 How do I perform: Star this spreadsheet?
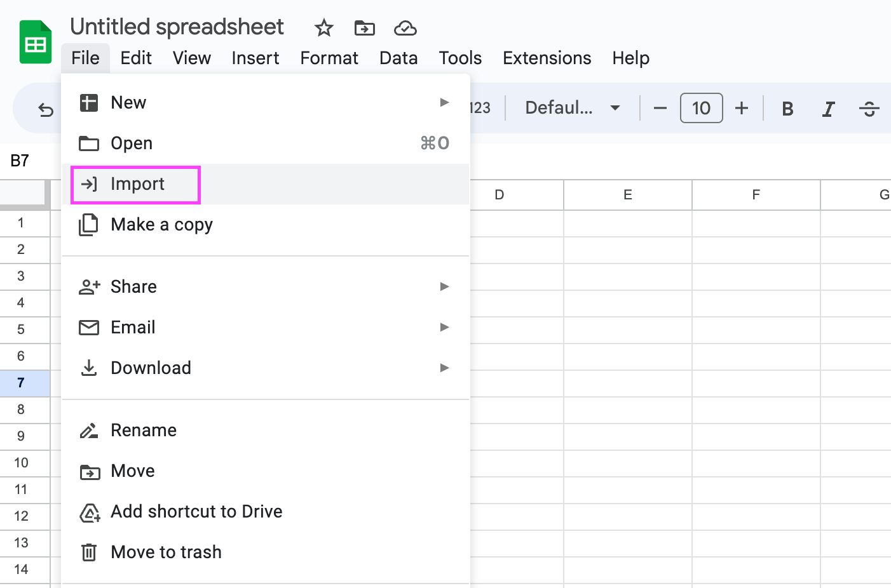click(x=323, y=28)
